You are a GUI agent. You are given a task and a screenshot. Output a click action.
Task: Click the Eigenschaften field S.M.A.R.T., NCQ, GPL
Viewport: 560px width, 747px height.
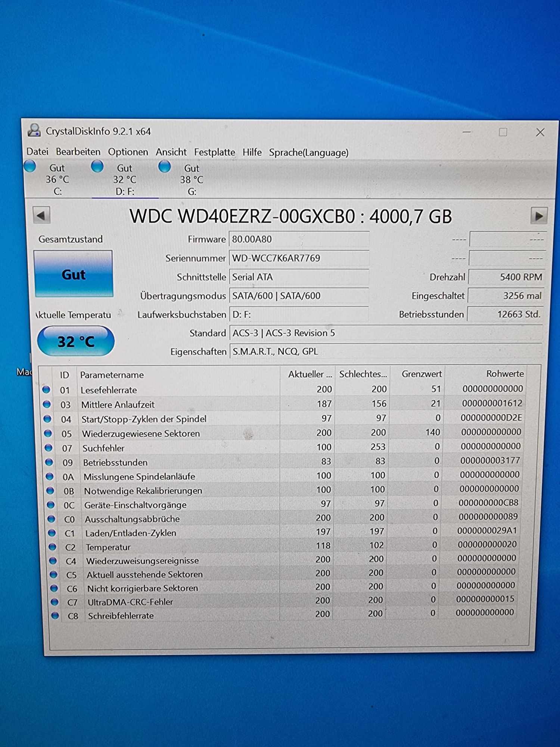(x=386, y=351)
